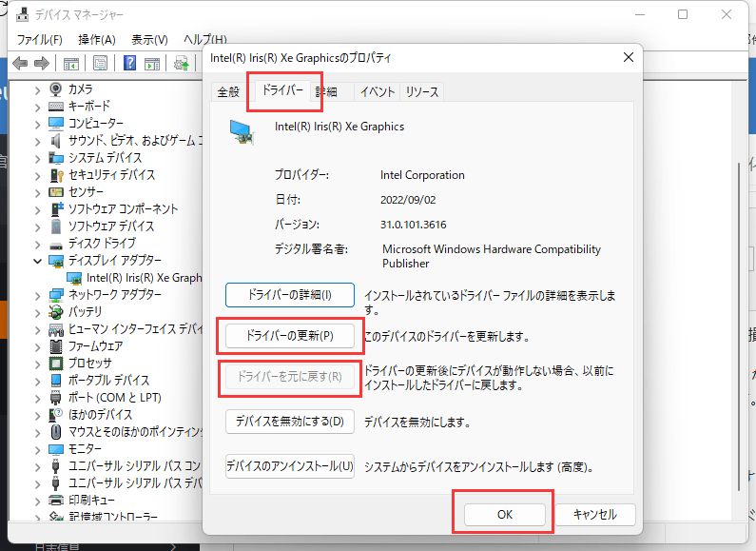
Task: Click the カメラ camera device icon
Action: pyautogui.click(x=57, y=89)
